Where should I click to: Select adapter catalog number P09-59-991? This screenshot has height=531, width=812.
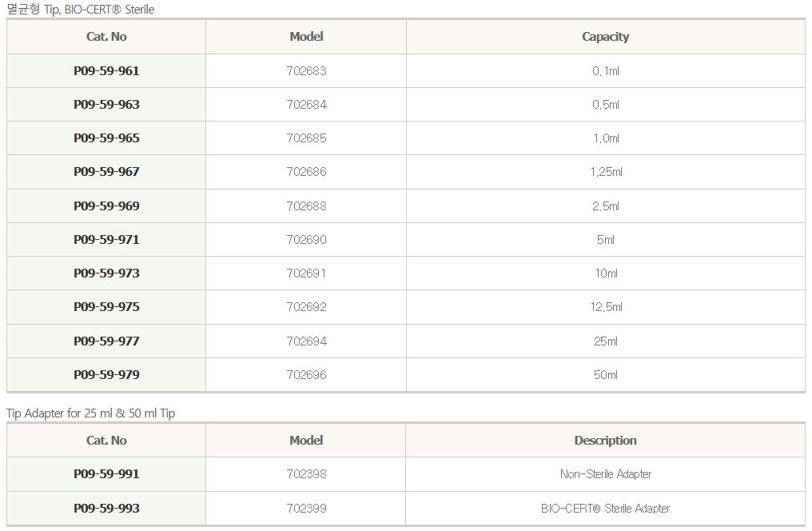pos(106,474)
